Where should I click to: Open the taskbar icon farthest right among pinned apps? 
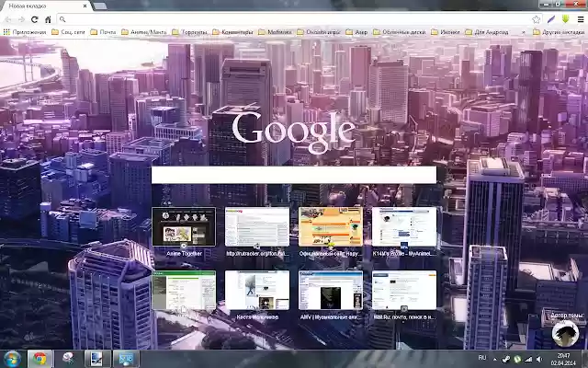click(x=126, y=359)
